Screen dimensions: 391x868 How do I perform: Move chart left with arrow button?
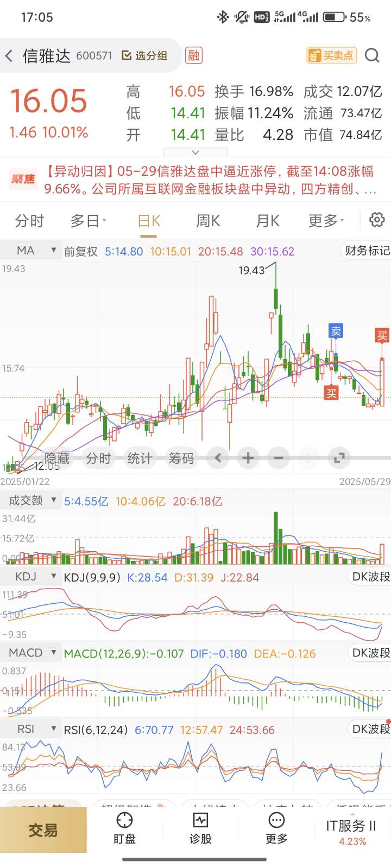coord(218,458)
